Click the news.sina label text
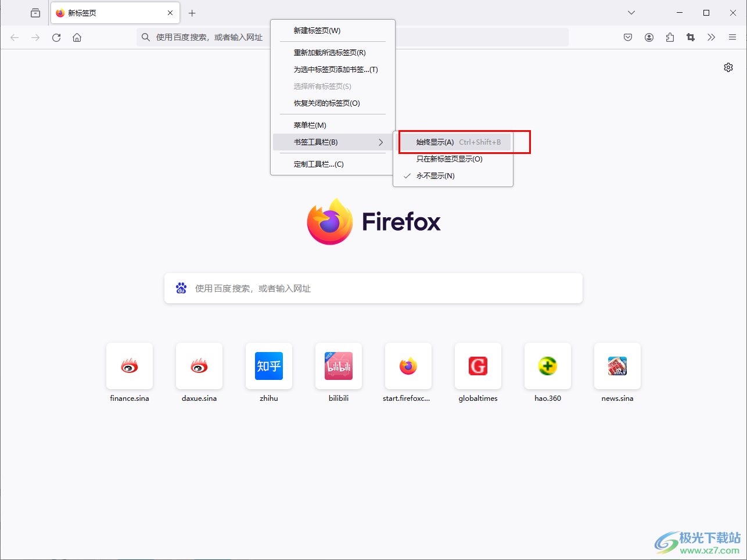747x560 pixels. [x=617, y=399]
